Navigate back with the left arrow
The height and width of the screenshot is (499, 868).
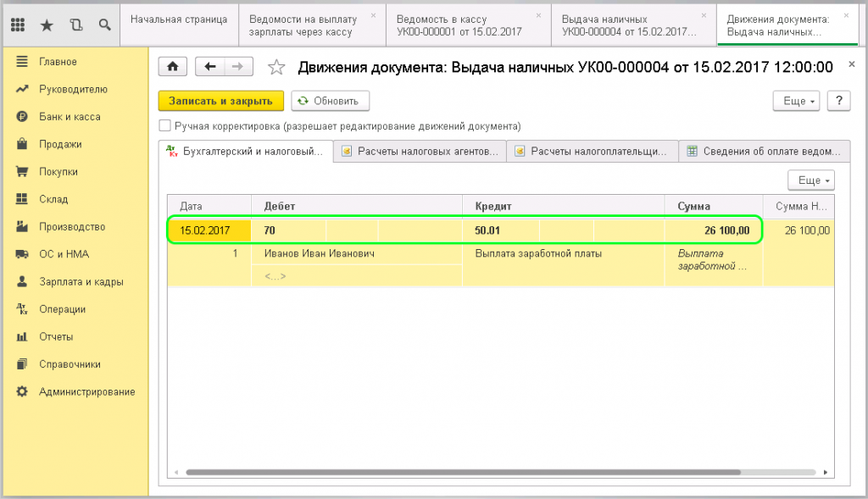tap(209, 67)
